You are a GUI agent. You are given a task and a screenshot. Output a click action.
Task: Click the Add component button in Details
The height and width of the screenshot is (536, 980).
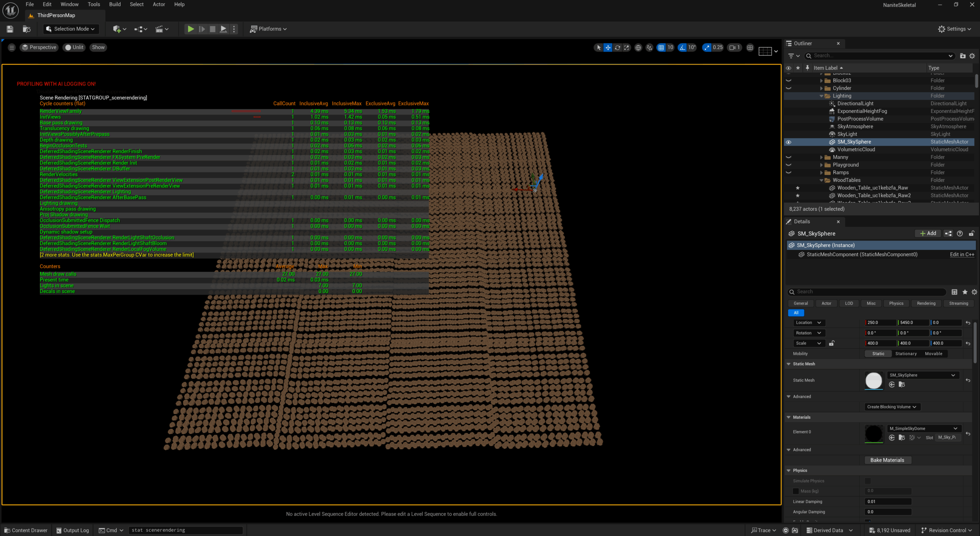click(x=928, y=233)
